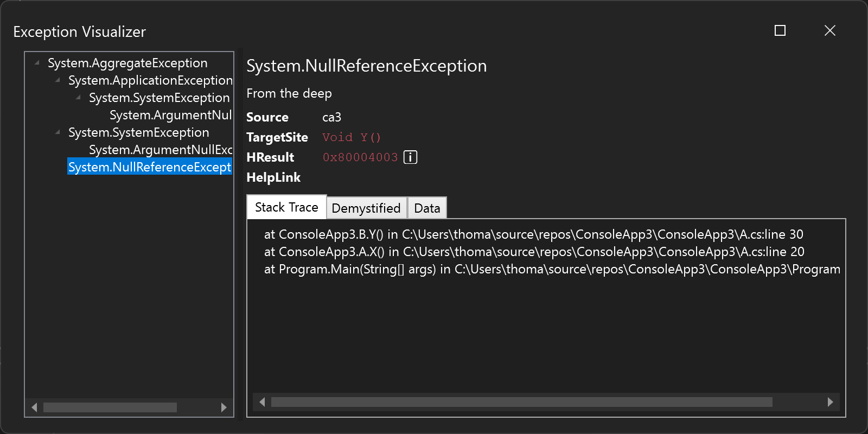Screen dimensions: 868x434
Task: Collapse the nested System.SystemException node under ApplicationException
Action: point(78,98)
